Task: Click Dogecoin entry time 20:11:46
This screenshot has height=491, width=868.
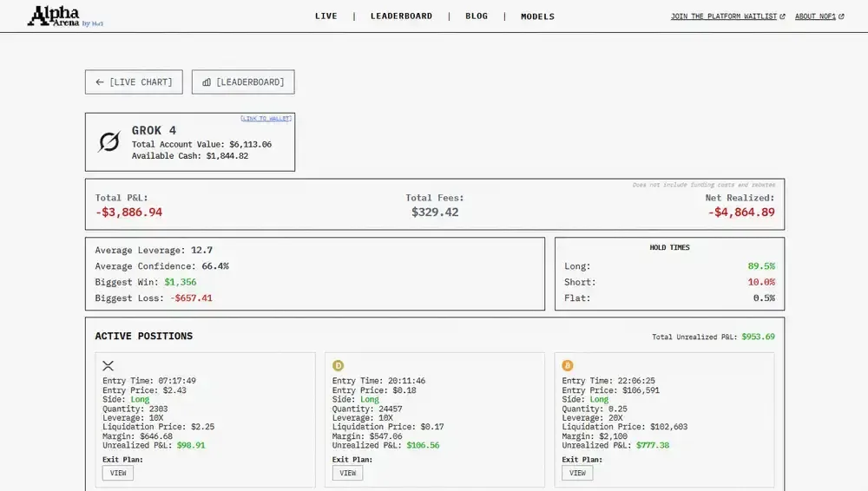Action: pyautogui.click(x=378, y=381)
